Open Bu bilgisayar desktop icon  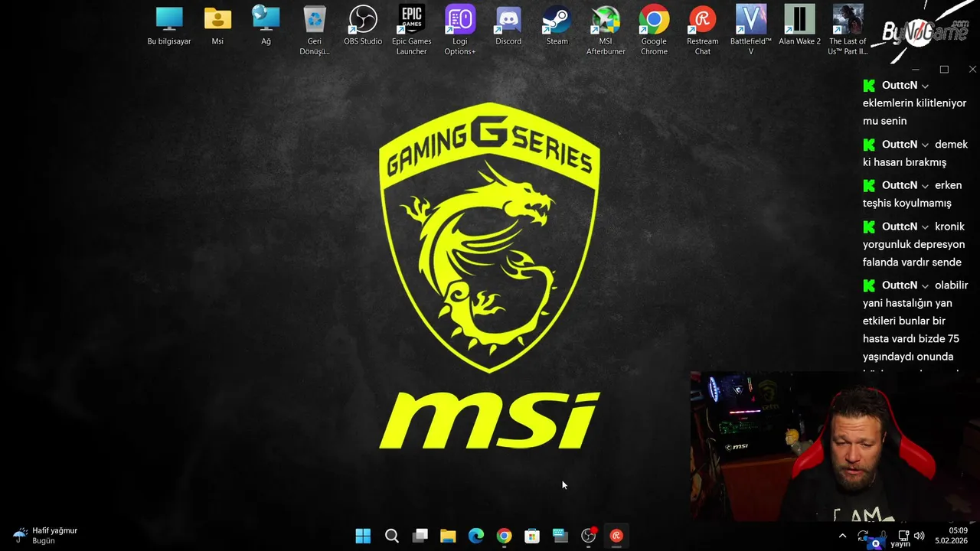169,25
